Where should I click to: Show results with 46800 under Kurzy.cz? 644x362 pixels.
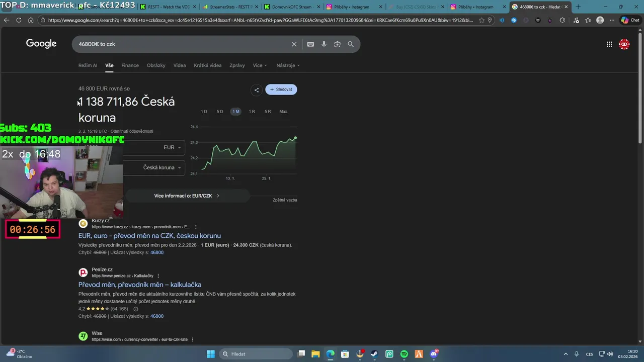[157, 252]
